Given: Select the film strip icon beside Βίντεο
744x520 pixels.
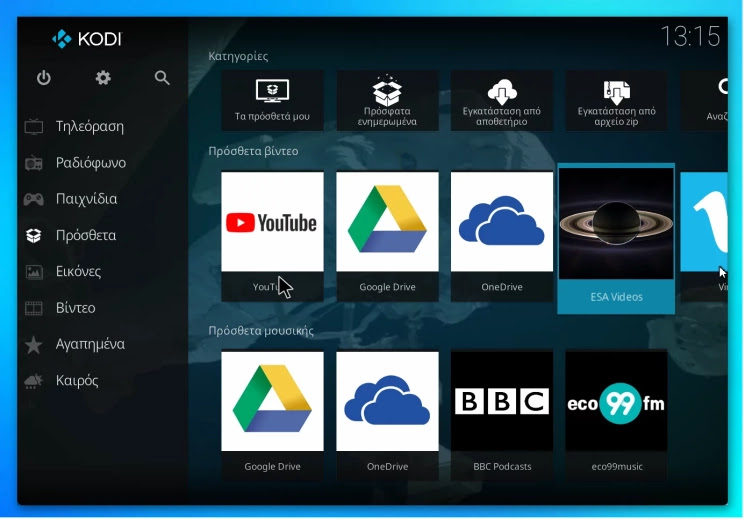Looking at the screenshot, I should point(34,308).
